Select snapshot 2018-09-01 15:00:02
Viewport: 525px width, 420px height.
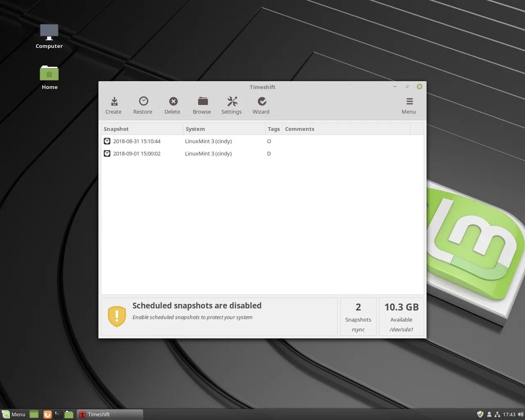coord(262,153)
